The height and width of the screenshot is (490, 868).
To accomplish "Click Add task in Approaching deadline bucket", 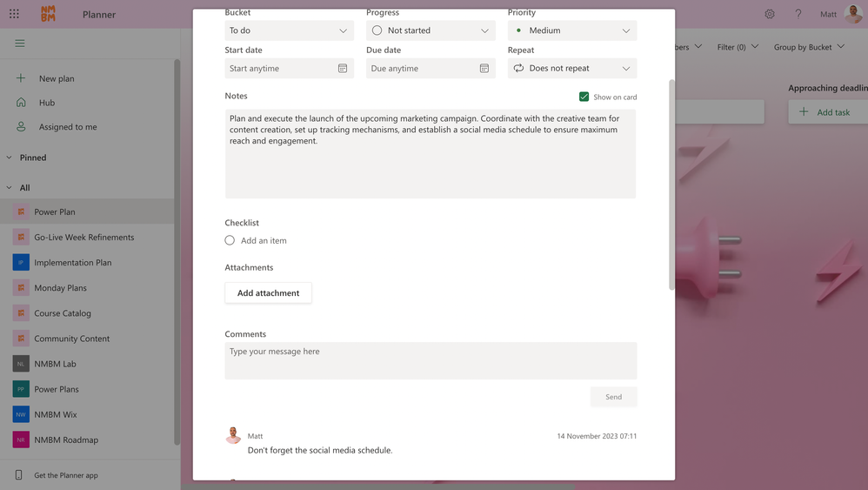I will pos(828,112).
